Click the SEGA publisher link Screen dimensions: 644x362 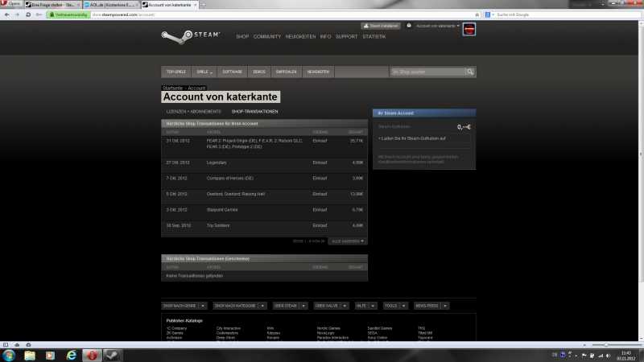(x=372, y=333)
